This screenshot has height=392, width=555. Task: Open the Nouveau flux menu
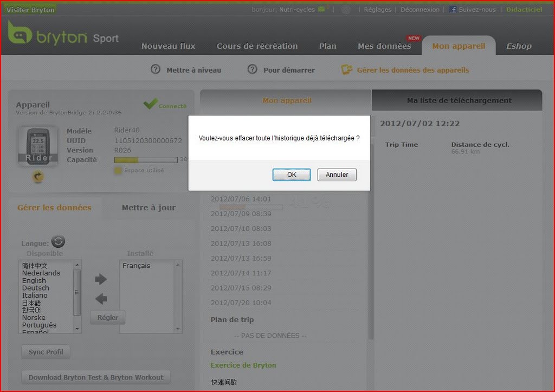click(168, 46)
